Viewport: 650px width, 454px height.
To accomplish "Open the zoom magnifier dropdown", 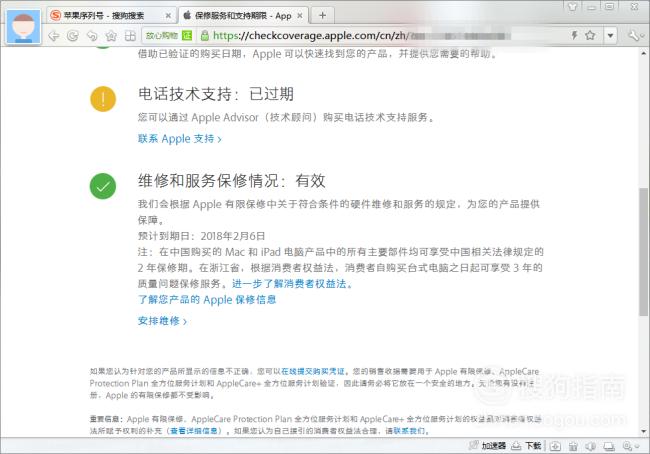I will click(631, 446).
